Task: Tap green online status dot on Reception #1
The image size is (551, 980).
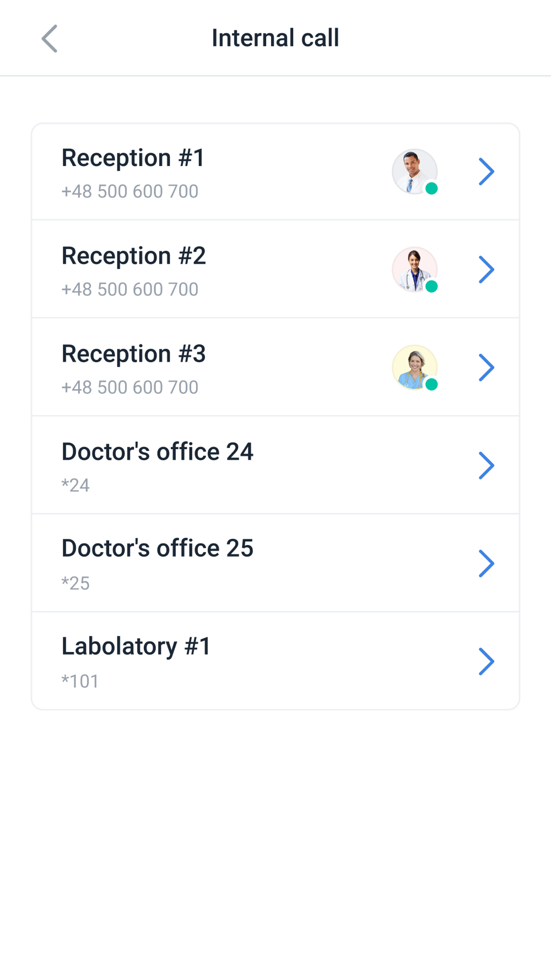Action: 431,189
